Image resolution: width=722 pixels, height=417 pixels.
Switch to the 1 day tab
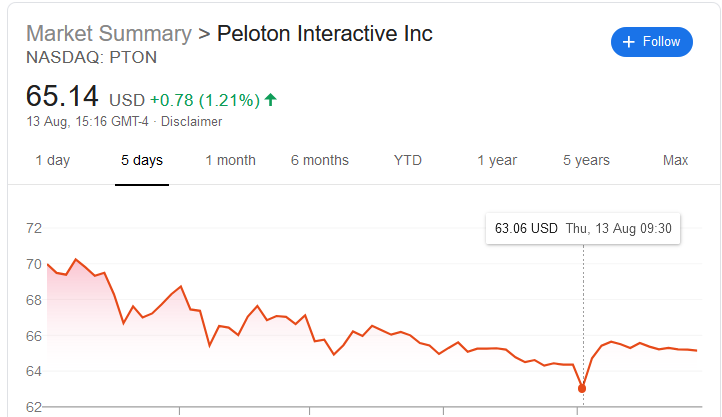click(x=52, y=160)
